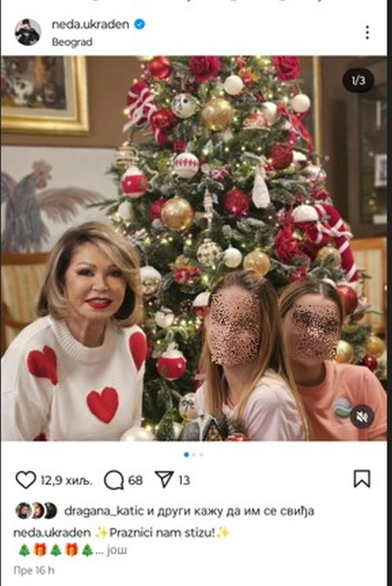Image resolution: width=392 pixels, height=586 pixels.
Task: Open dragana_katic profile from likes line
Action: 104,511
